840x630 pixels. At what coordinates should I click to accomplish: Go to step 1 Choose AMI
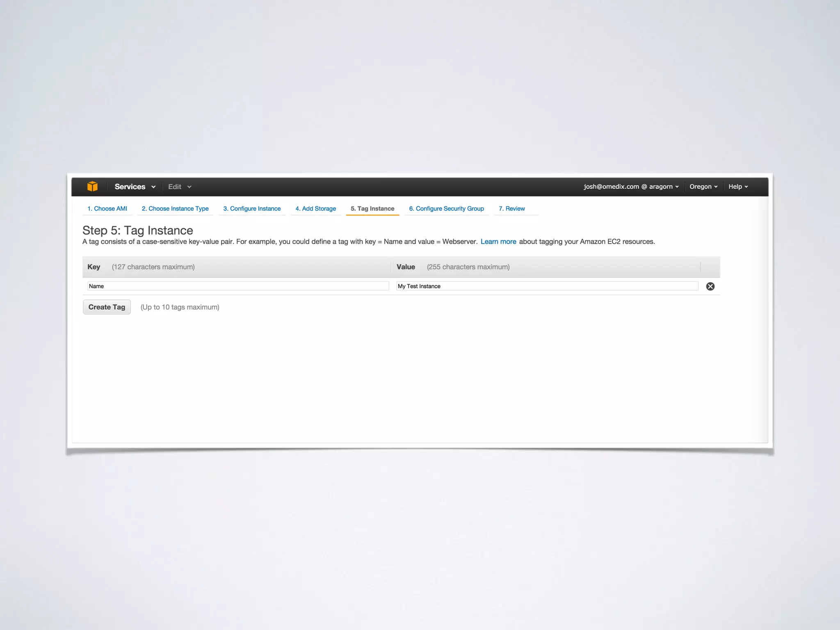click(x=107, y=208)
